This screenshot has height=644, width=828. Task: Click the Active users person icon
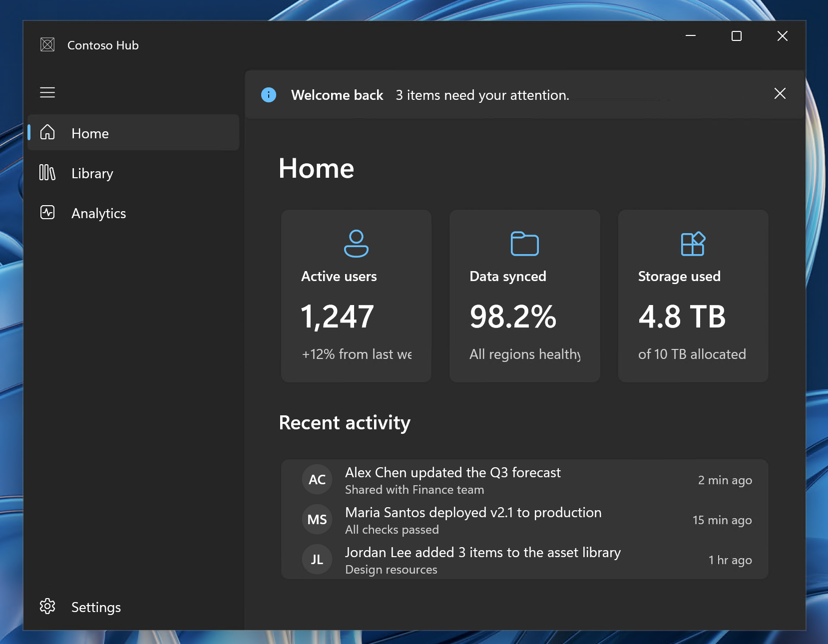tap(356, 244)
